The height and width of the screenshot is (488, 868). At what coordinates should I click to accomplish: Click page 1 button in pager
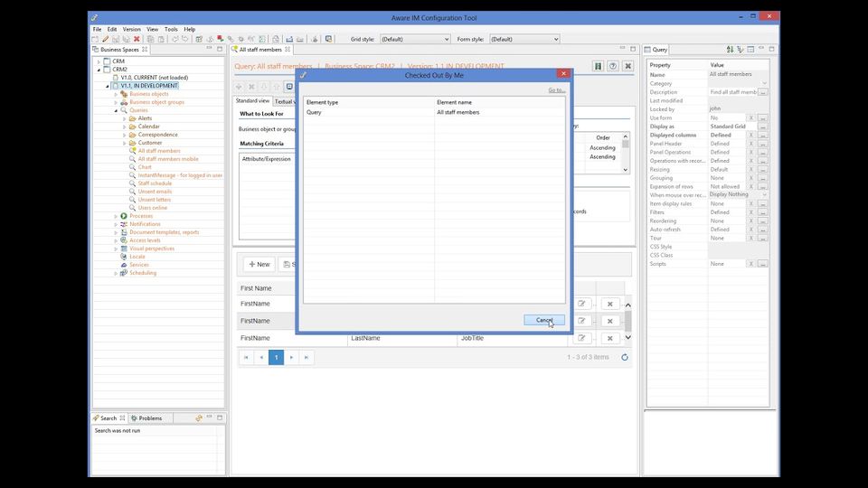pyautogui.click(x=277, y=358)
